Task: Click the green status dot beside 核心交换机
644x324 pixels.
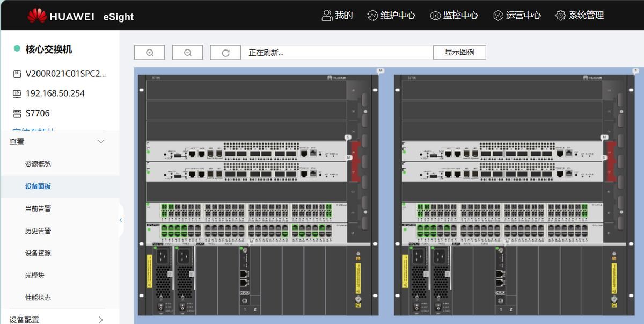Action: point(17,49)
